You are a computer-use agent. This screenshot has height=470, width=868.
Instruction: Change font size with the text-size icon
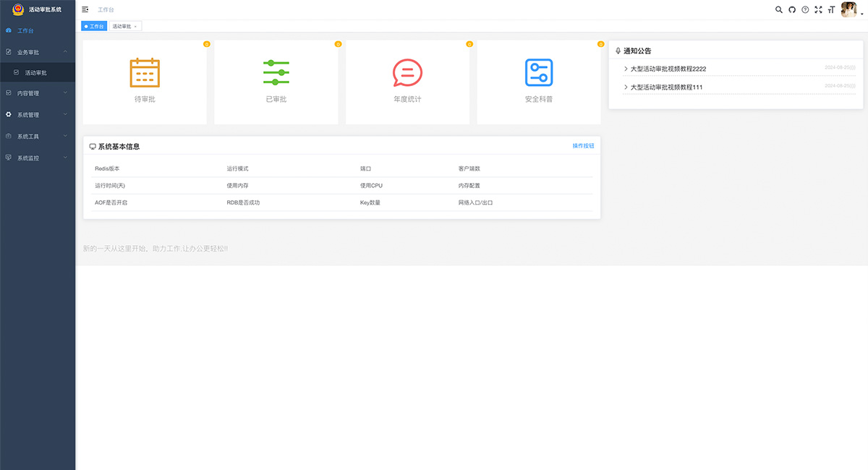tap(831, 9)
